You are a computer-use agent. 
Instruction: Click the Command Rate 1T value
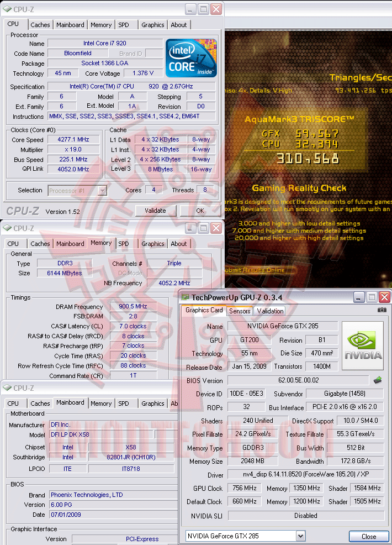click(133, 376)
